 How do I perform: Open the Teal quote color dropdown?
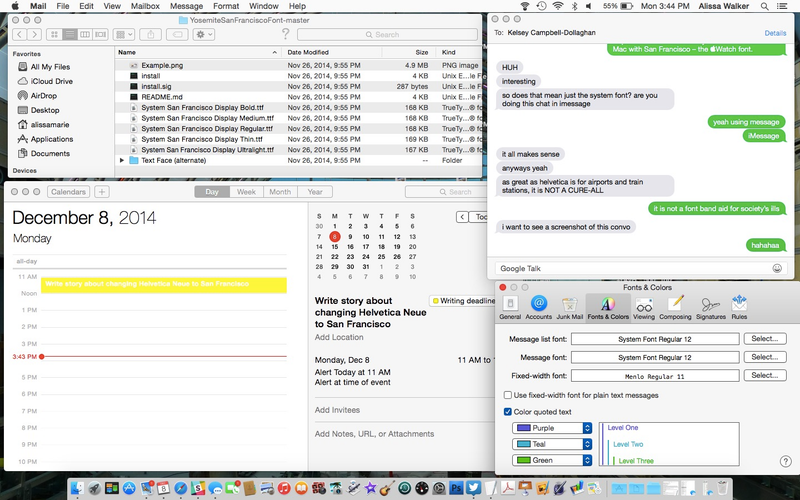552,444
